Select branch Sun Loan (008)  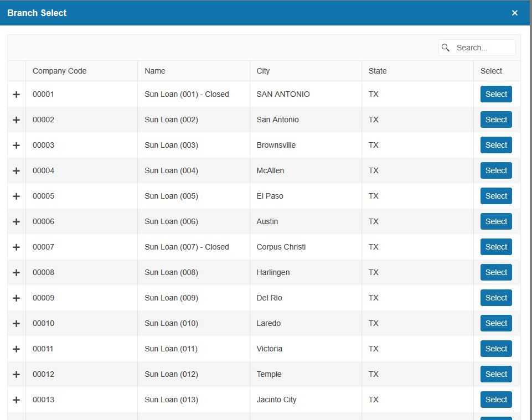tap(496, 272)
